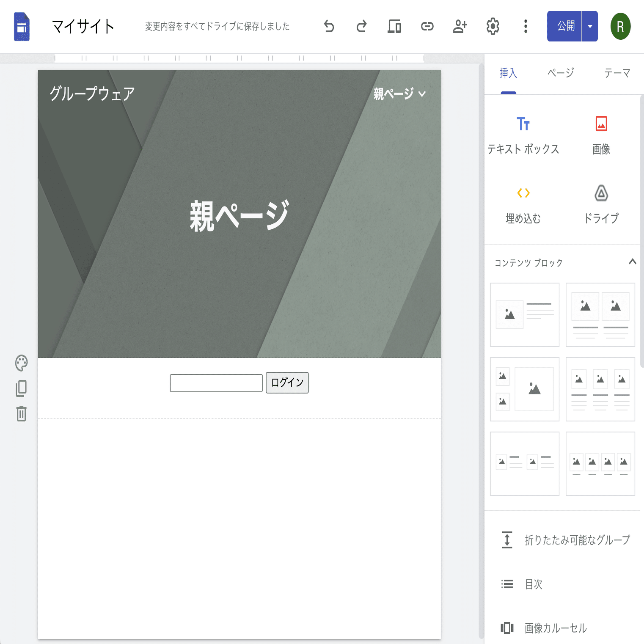This screenshot has width=644, height=644.
Task: Select the テキストボックス insert option
Action: click(x=523, y=133)
